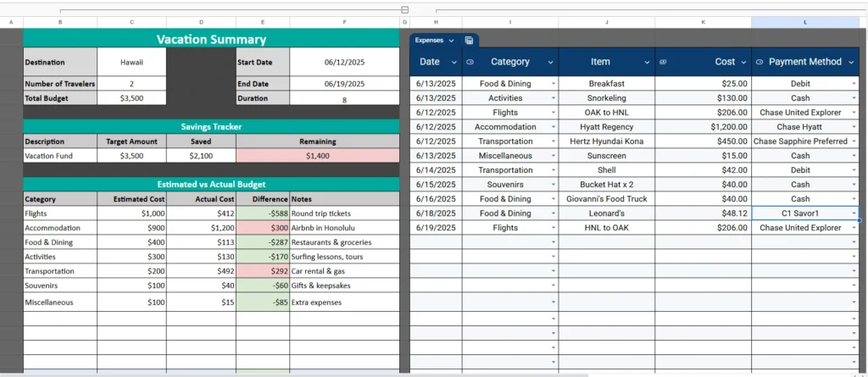This screenshot has height=377, width=868.
Task: Click the dropdown-type icon in the Payment Method header
Action: coord(759,62)
